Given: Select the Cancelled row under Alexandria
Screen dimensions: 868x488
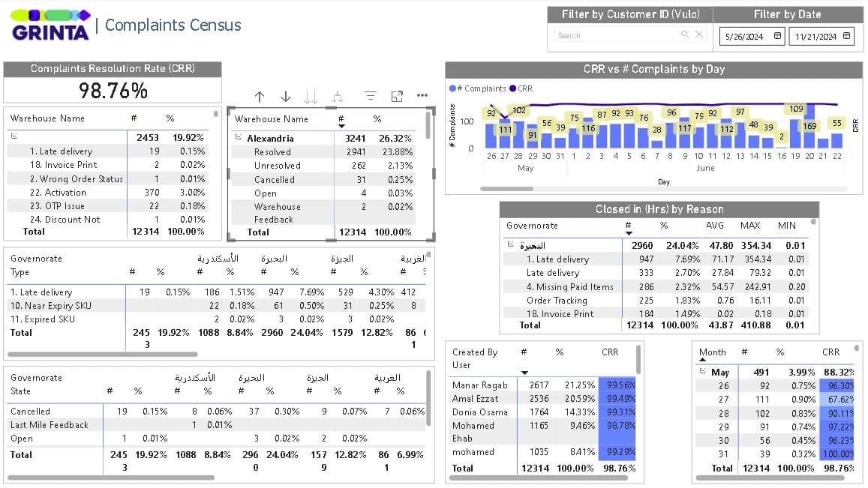Looking at the screenshot, I should pyautogui.click(x=323, y=179).
